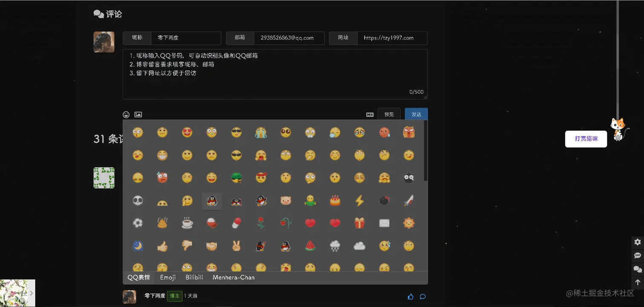Screen dimensions: 644x307
Task: Select the thumbs up emoji
Action: click(162, 246)
